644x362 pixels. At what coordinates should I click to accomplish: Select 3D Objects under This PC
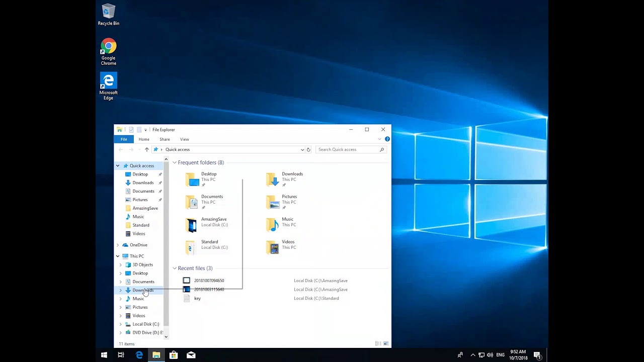(142, 264)
